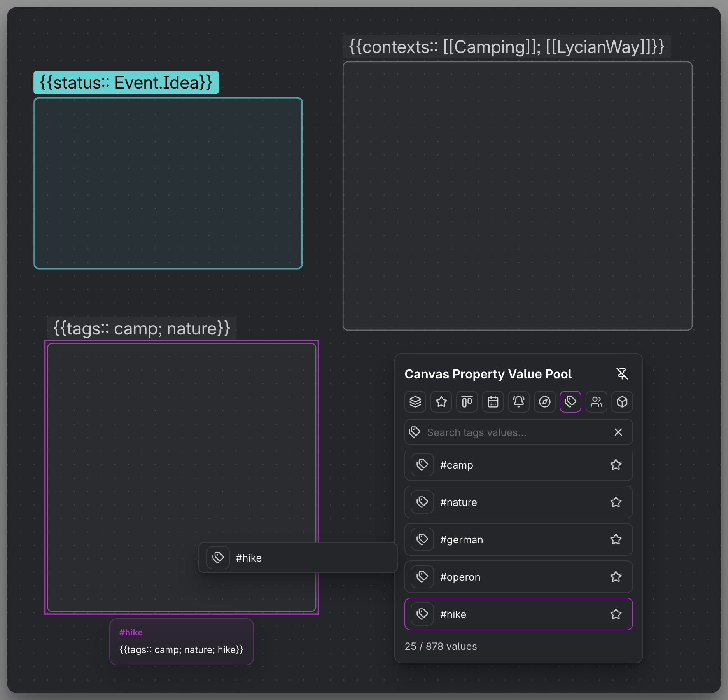The image size is (728, 700).
Task: Select the #nature value text
Action: click(x=458, y=502)
